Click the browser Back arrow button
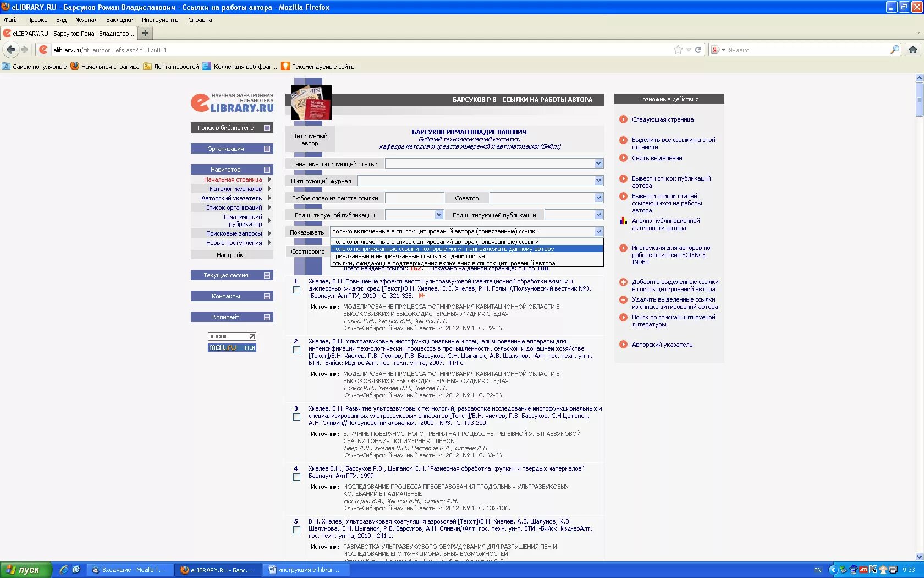This screenshot has height=578, width=924. [10, 50]
